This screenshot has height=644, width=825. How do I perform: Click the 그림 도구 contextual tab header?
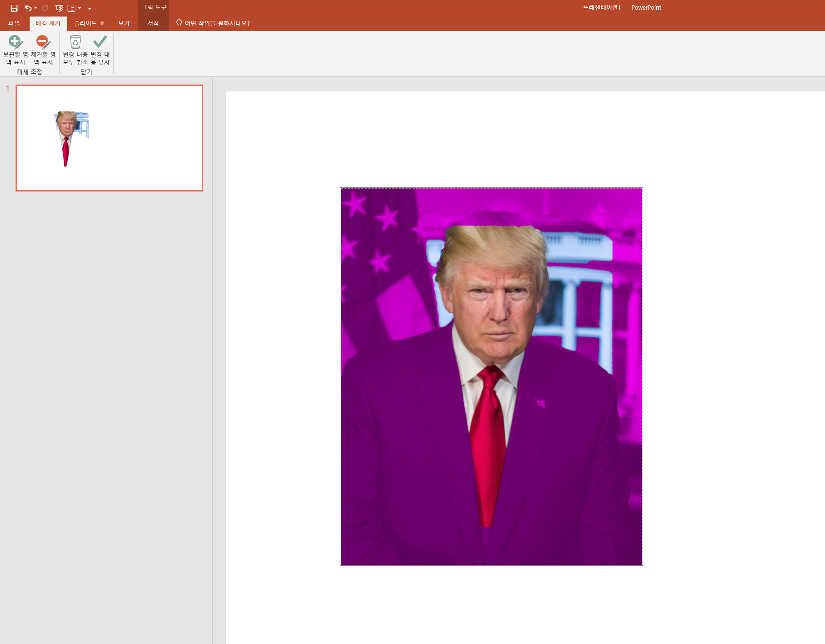click(x=154, y=7)
